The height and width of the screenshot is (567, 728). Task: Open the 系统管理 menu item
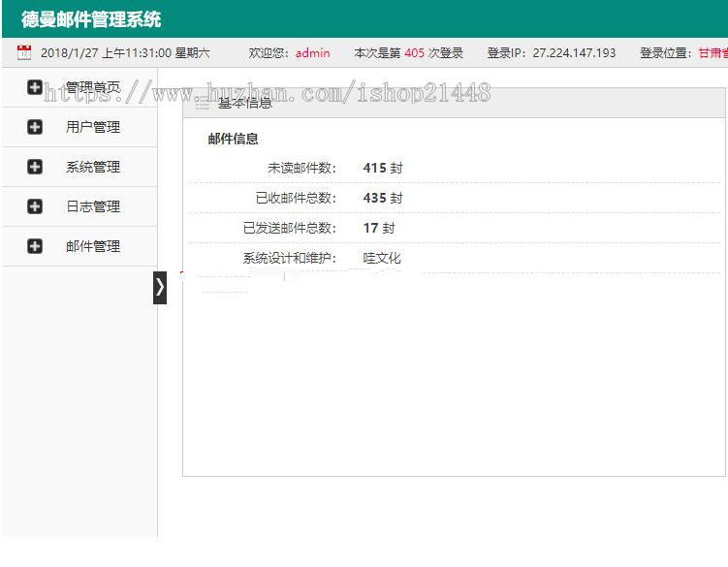point(93,167)
